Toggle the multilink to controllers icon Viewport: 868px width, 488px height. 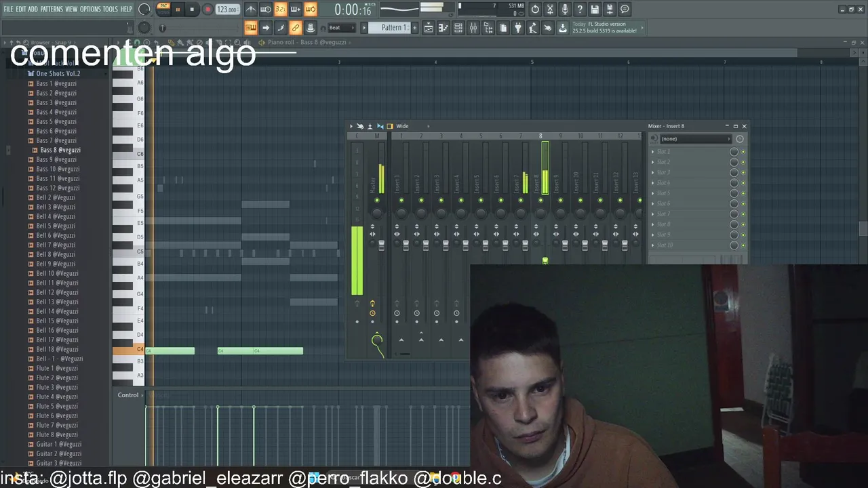pyautogui.click(x=296, y=28)
